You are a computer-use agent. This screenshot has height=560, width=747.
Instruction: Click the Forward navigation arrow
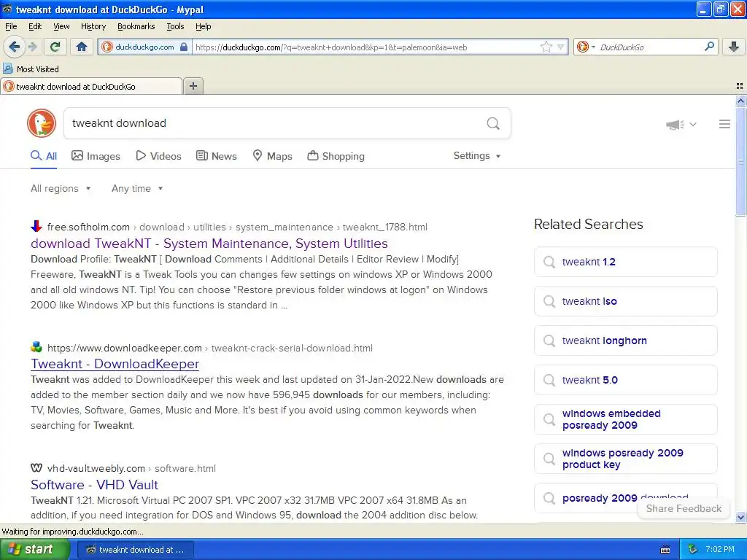pos(32,47)
